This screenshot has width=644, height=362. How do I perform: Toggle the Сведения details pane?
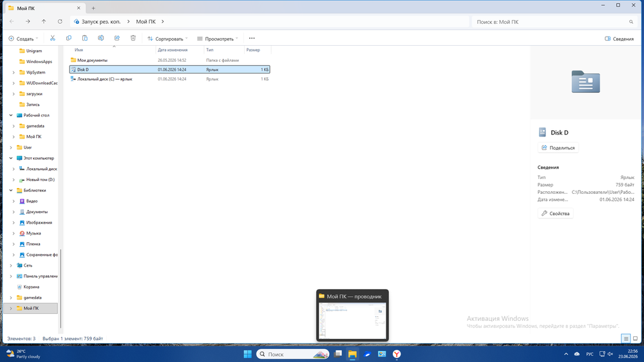[x=620, y=39]
